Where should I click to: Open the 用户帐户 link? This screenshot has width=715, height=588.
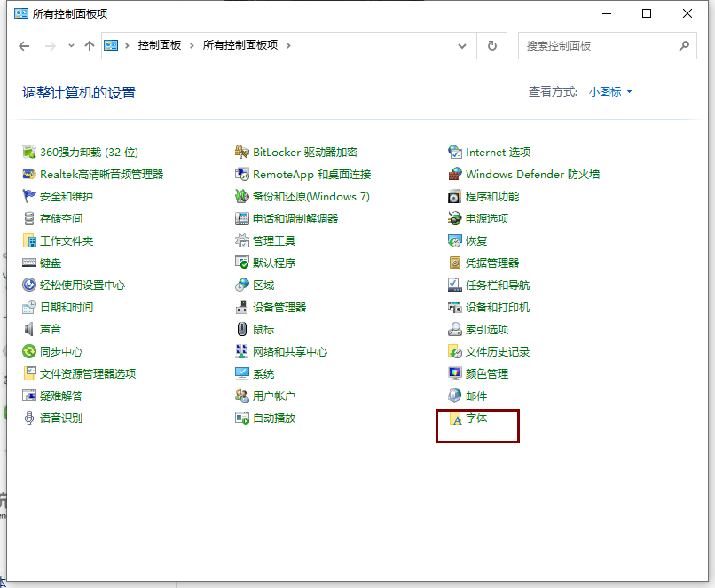(273, 396)
